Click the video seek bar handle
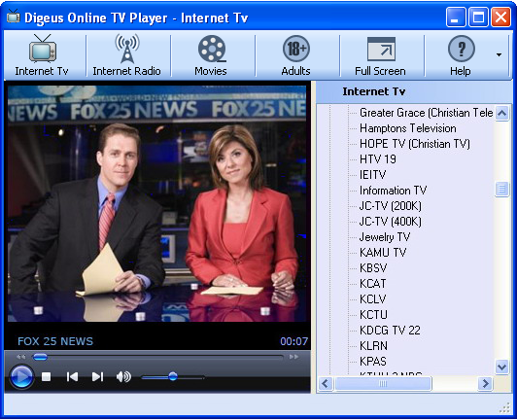517x420 pixels. (x=40, y=357)
